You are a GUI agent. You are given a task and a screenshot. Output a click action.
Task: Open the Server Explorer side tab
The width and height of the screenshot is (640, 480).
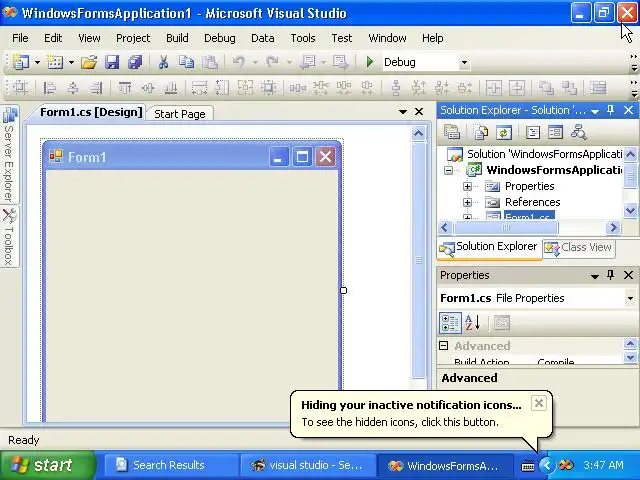[9, 154]
